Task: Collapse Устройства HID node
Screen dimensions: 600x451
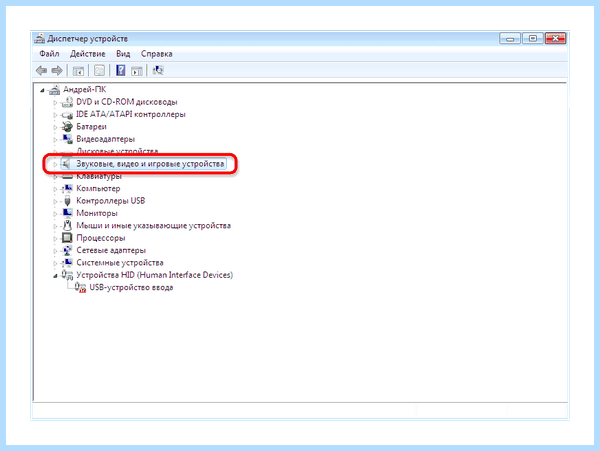Action: click(x=55, y=275)
